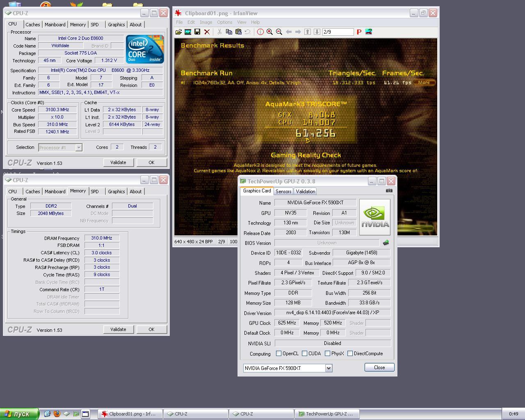This screenshot has height=420, width=525.
Task: Click OK in the top CPU-Z window
Action: pos(151,162)
